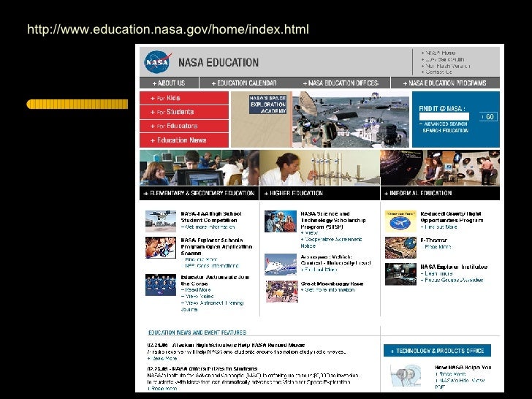Open the Focus Groups Awardee link

452,280
